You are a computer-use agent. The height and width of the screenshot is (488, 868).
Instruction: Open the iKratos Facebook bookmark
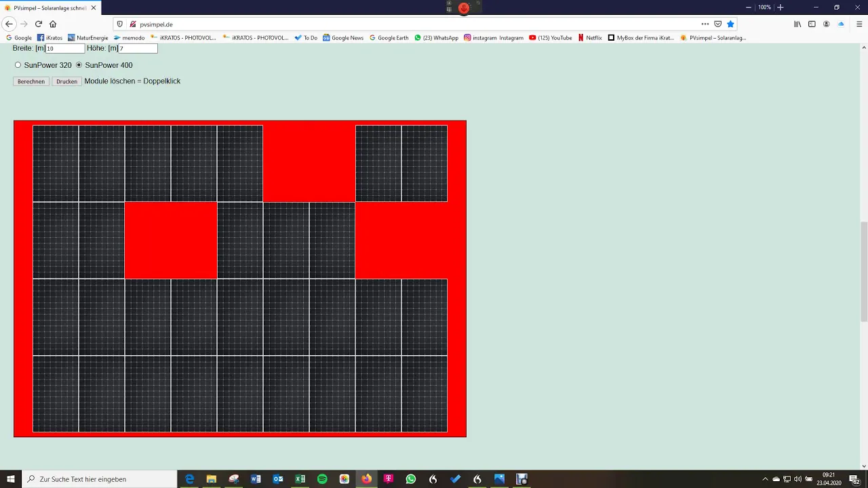click(x=50, y=38)
